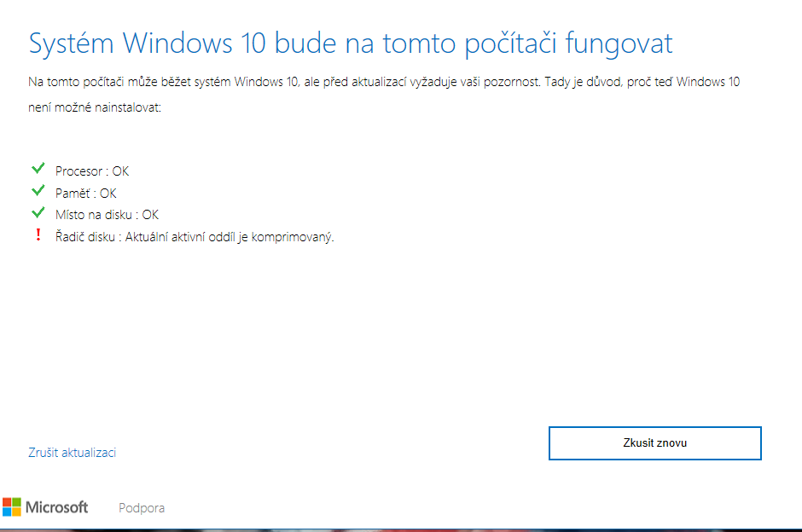This screenshot has height=532, width=802.
Task: Click the word fungovat in the title
Action: tap(619, 44)
